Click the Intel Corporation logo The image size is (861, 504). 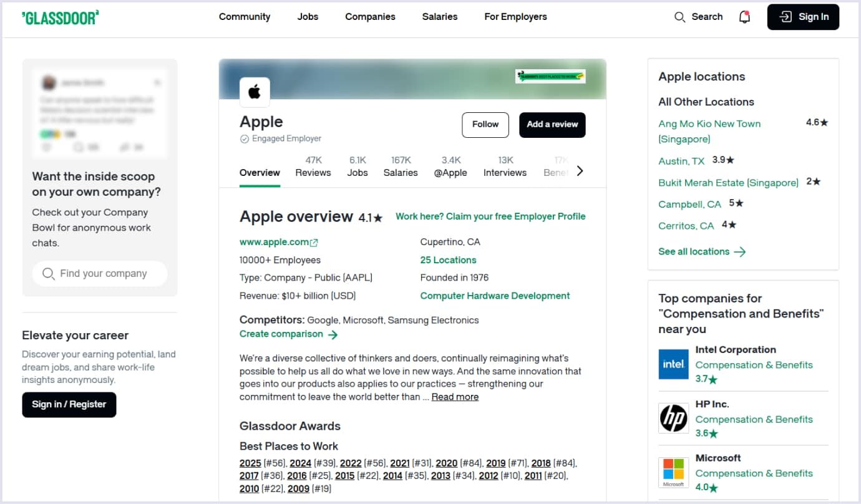673,364
